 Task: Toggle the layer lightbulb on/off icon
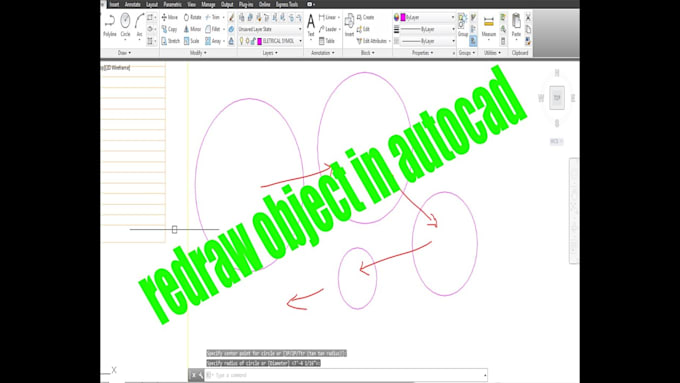[242, 41]
